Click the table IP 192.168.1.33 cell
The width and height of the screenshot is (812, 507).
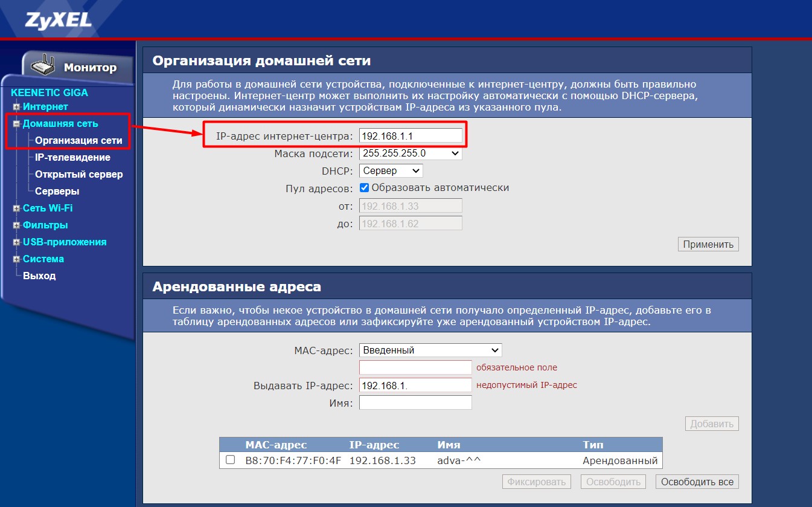[x=383, y=460]
